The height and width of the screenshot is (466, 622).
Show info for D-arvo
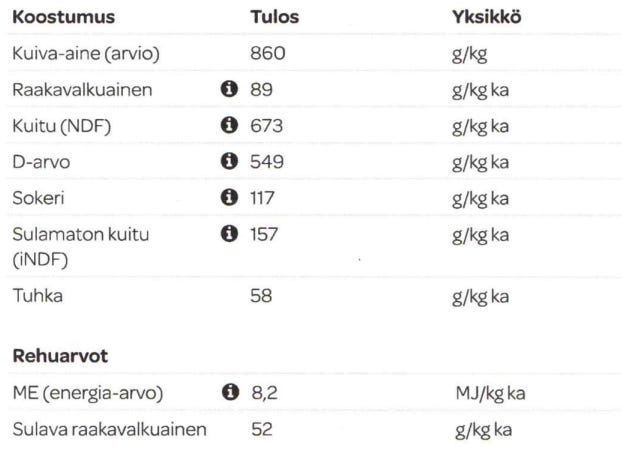[x=228, y=161]
